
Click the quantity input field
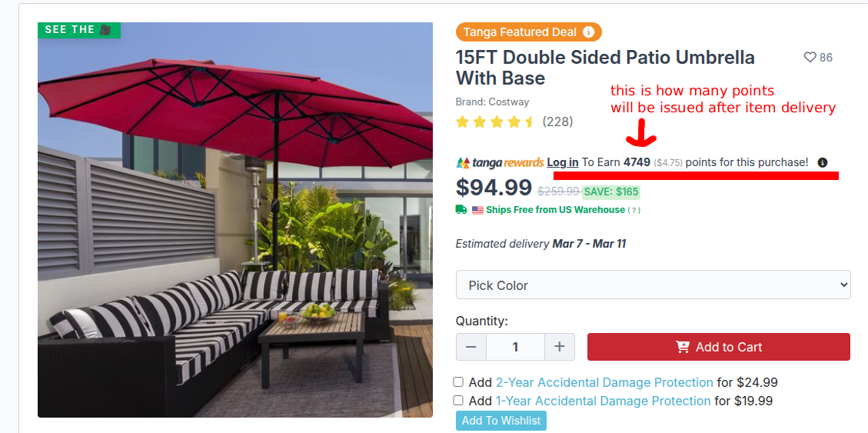pyautogui.click(x=515, y=347)
